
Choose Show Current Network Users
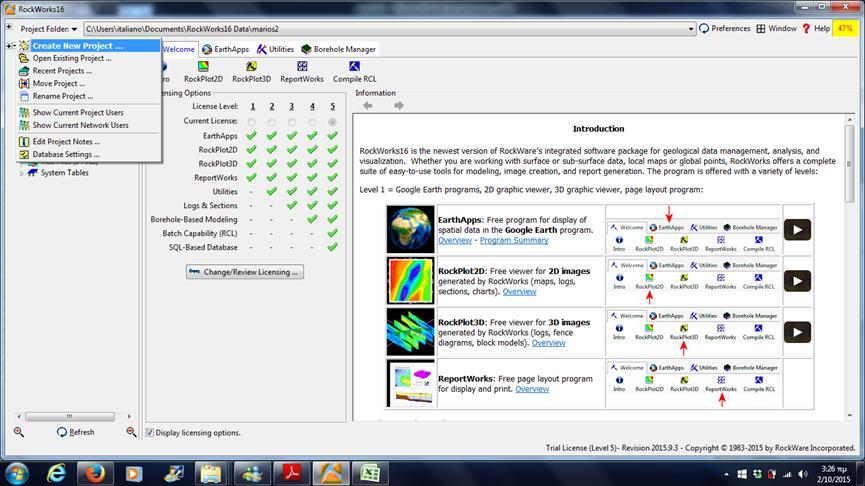[x=89, y=125]
